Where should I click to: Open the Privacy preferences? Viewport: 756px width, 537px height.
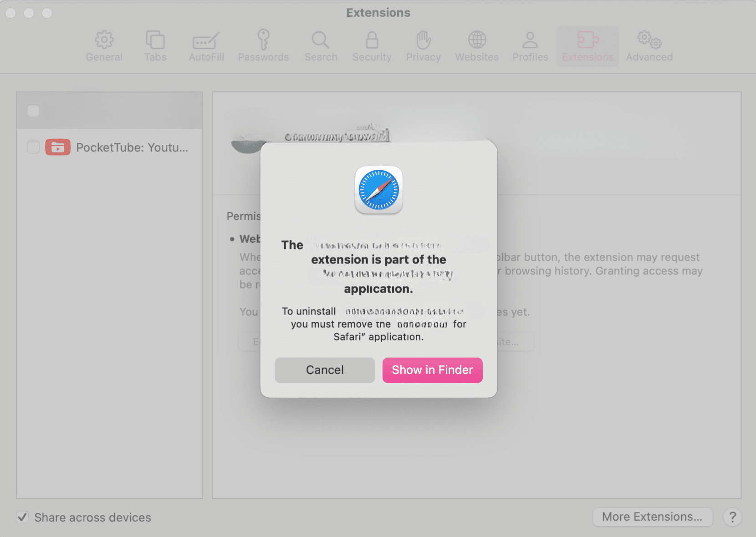pyautogui.click(x=423, y=46)
